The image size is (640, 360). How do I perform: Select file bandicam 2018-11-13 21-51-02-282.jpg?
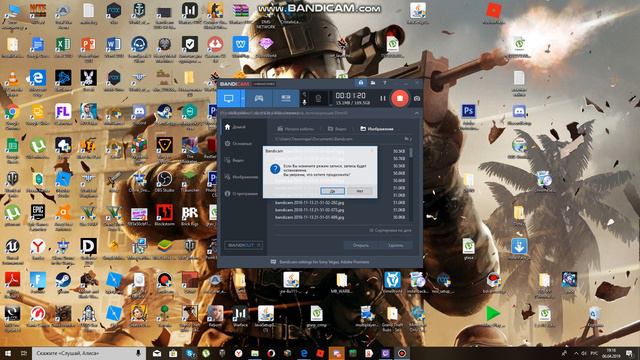coord(309,202)
